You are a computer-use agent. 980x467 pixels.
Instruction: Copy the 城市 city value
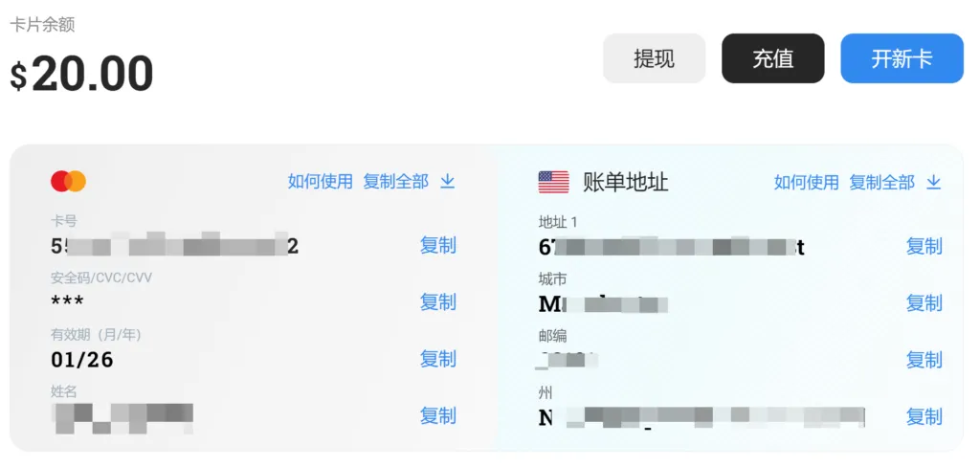924,303
